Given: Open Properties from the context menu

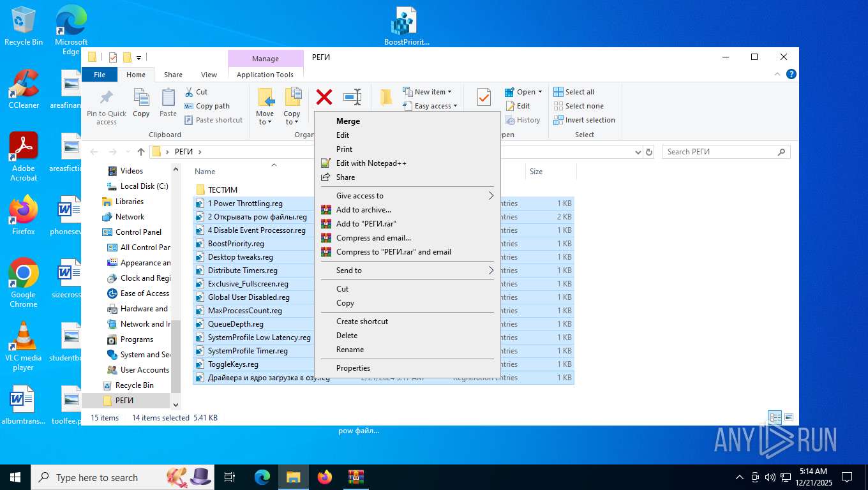Looking at the screenshot, I should [407, 368].
